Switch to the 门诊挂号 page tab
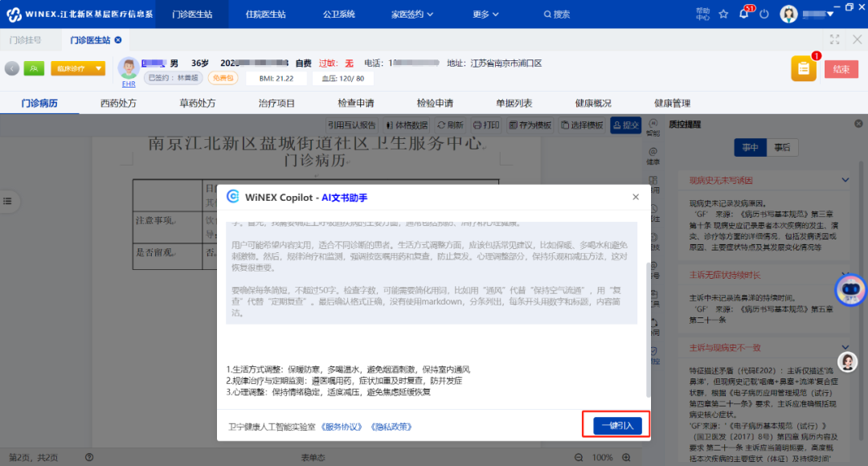 pyautogui.click(x=26, y=40)
